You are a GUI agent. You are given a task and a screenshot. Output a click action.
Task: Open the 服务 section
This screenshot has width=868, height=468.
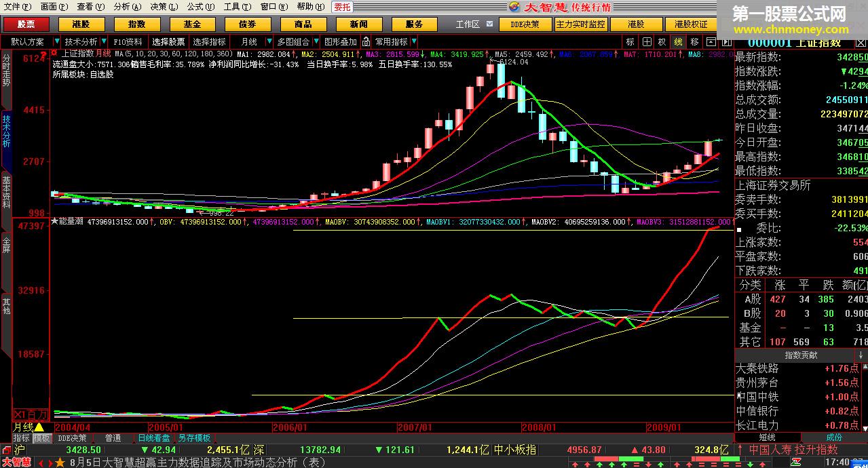pyautogui.click(x=414, y=24)
